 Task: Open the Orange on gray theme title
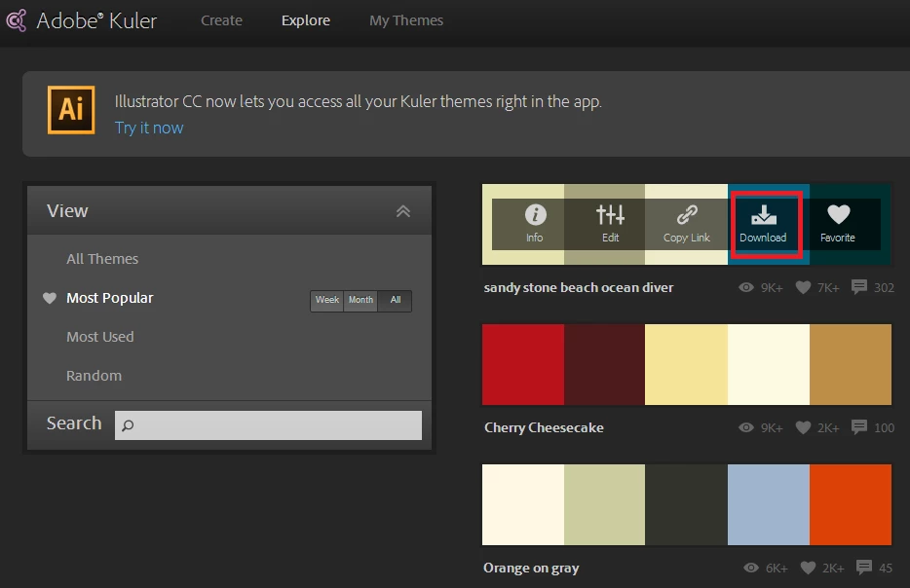point(531,568)
